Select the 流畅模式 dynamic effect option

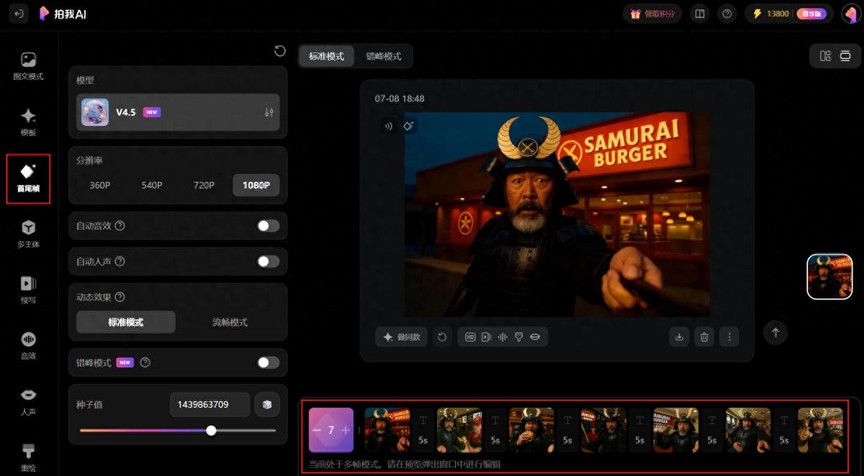[230, 322]
